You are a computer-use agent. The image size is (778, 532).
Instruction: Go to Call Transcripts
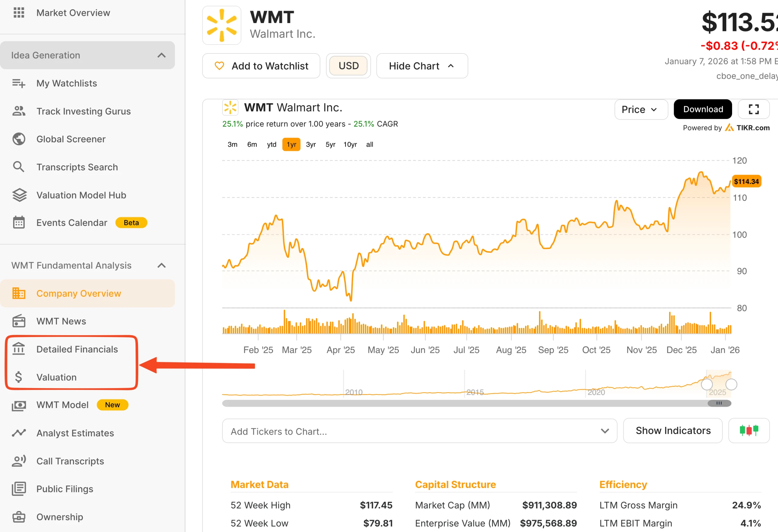(70, 461)
